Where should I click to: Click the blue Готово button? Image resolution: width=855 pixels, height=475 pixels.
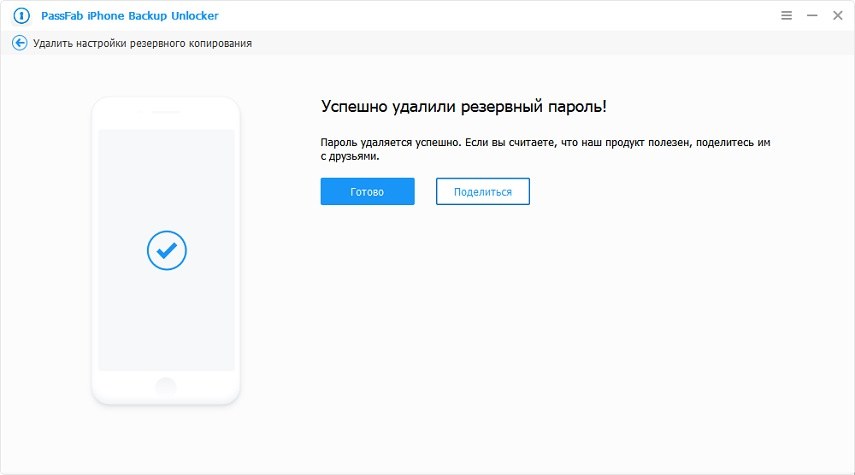click(x=368, y=191)
